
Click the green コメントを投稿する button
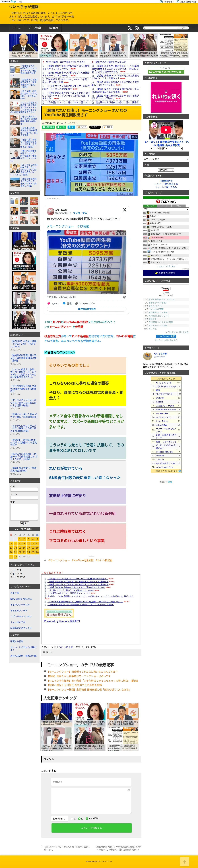(91, 828)
